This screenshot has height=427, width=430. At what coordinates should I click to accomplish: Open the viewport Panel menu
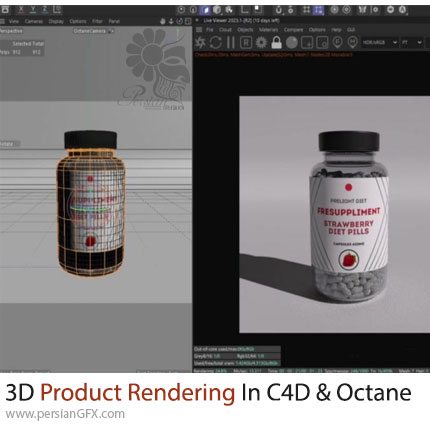(114, 21)
